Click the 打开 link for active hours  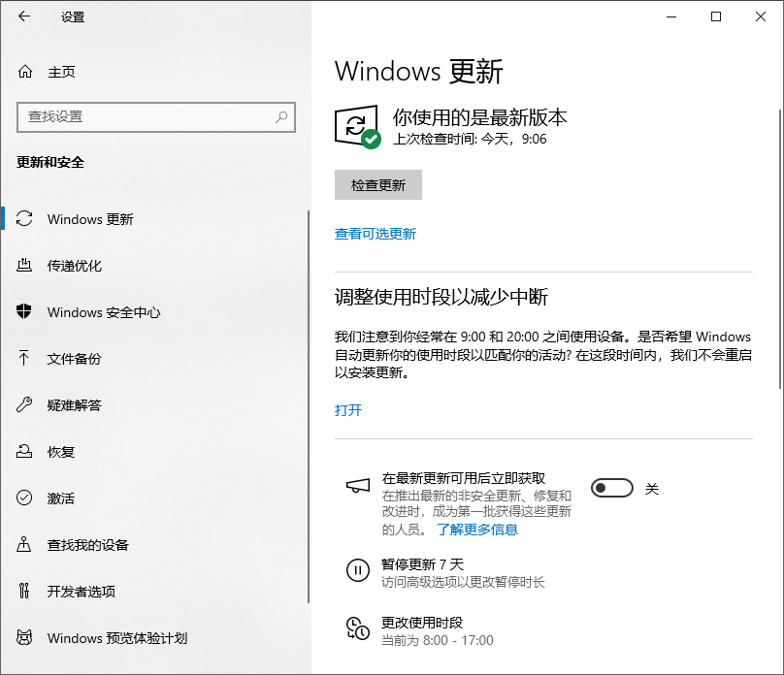coord(348,410)
